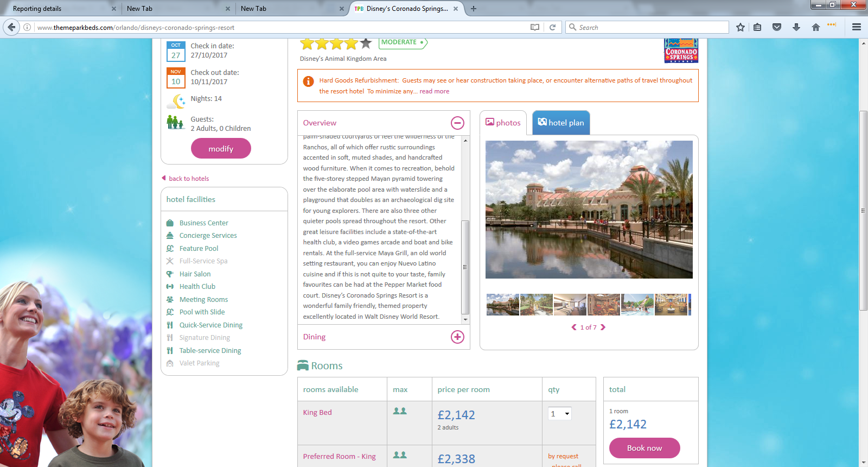Click the Pool with Slide facility
The width and height of the screenshot is (868, 467).
[x=202, y=312]
